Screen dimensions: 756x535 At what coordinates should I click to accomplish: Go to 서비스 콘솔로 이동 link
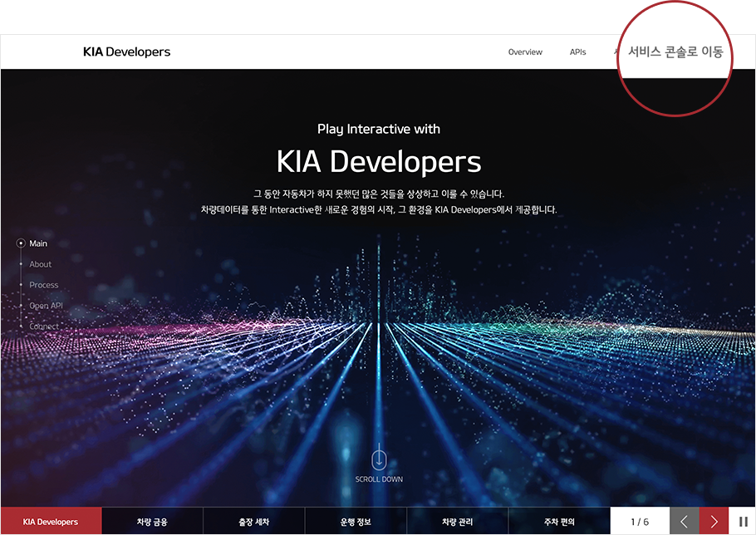pos(675,52)
